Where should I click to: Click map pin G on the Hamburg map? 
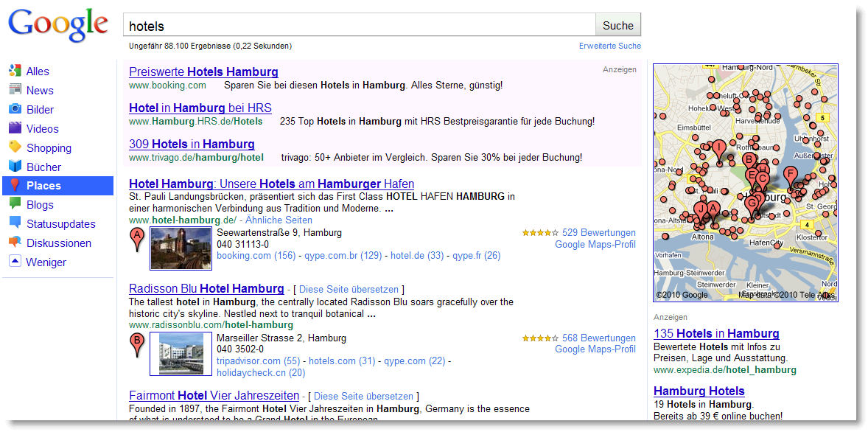click(751, 207)
